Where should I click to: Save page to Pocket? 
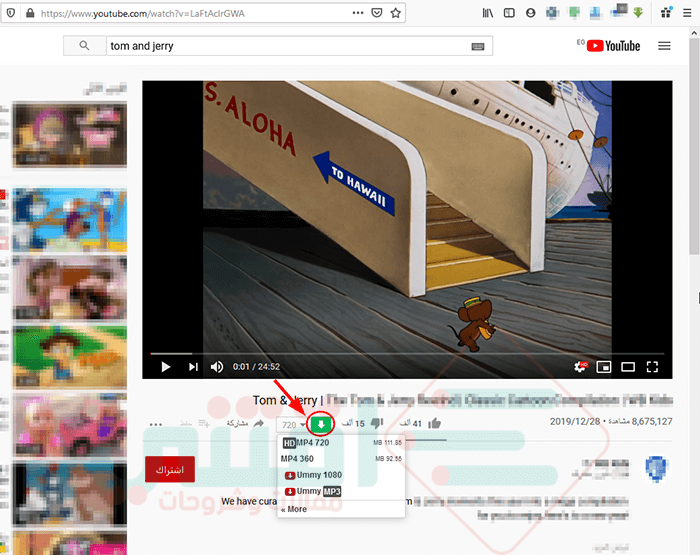(x=377, y=13)
